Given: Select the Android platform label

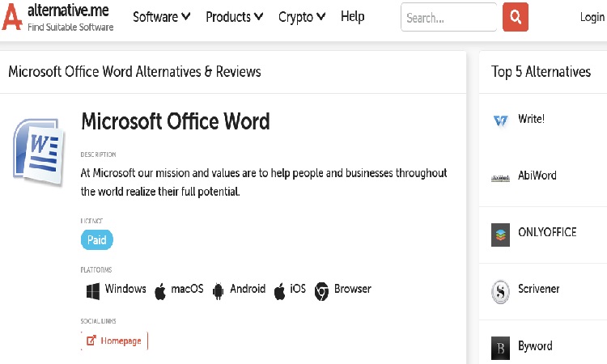Looking at the screenshot, I should 248,289.
